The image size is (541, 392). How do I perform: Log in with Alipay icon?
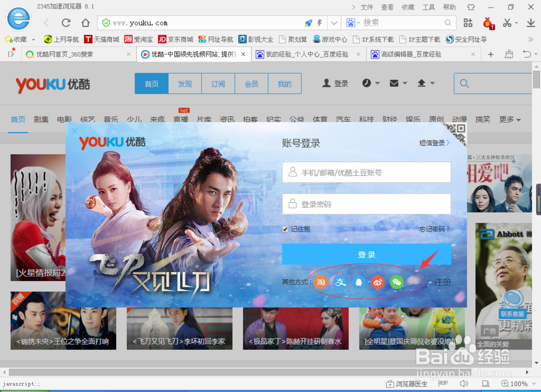(x=340, y=282)
